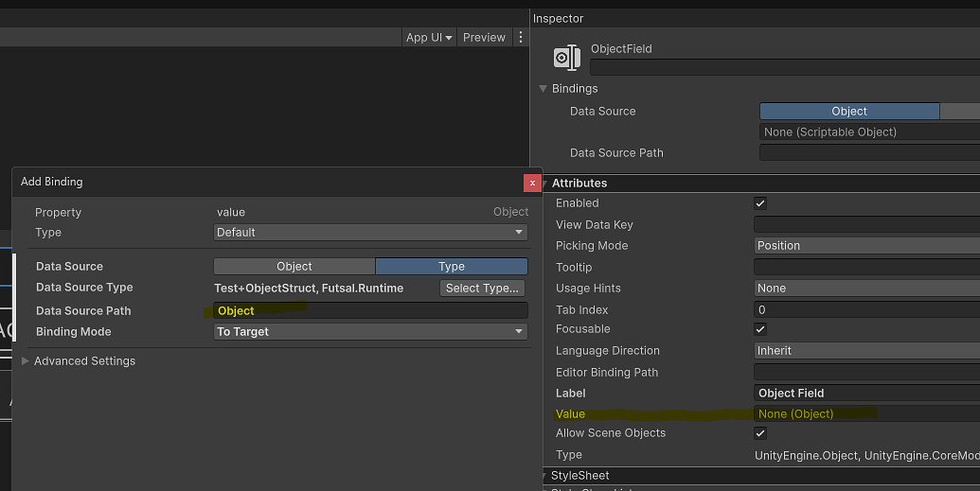980x491 pixels.
Task: Switch to the Inspector tab
Action: [559, 19]
